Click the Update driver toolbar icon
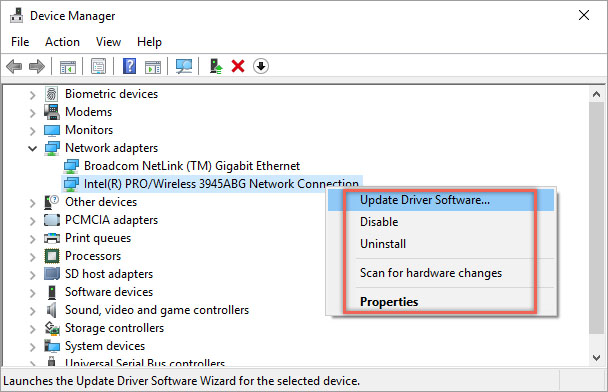This screenshot has height=392, width=608. [x=216, y=66]
